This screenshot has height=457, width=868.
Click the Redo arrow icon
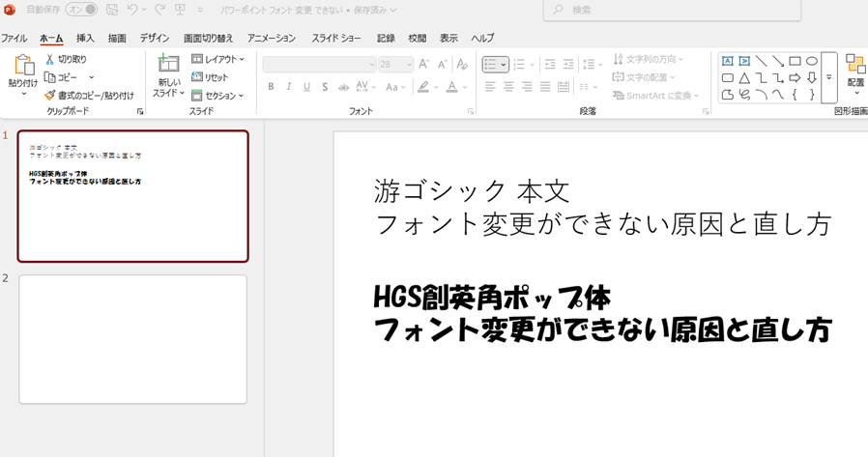[x=159, y=10]
